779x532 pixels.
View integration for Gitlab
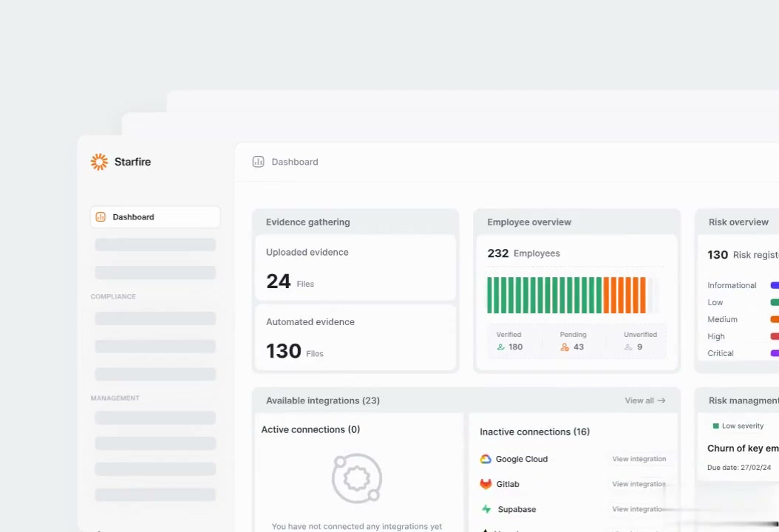tap(639, 484)
